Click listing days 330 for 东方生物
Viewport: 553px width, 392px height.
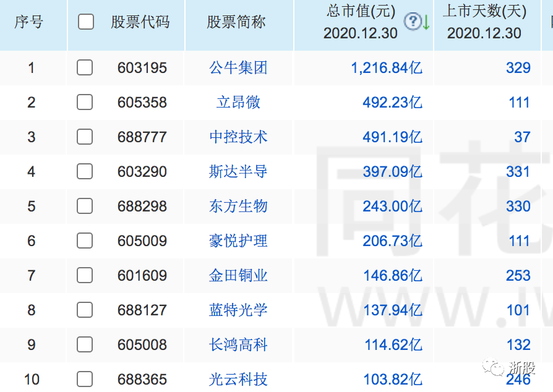pyautogui.click(x=518, y=206)
